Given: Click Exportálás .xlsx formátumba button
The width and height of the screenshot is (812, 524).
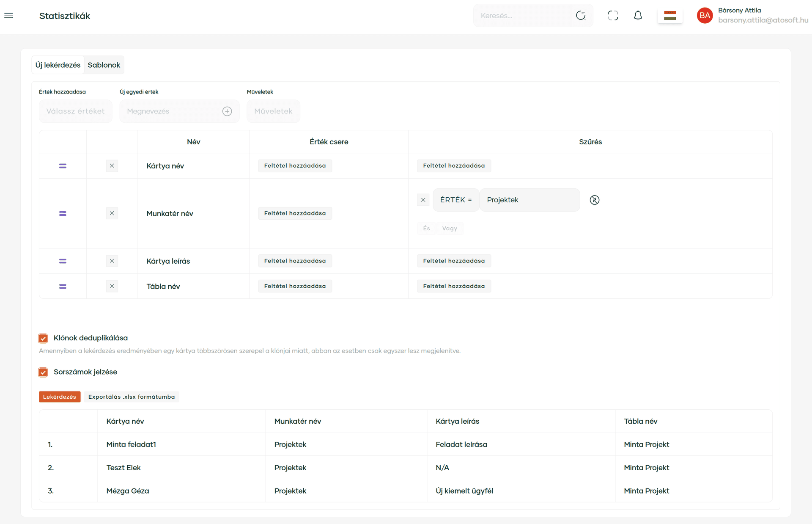Looking at the screenshot, I should (x=131, y=397).
